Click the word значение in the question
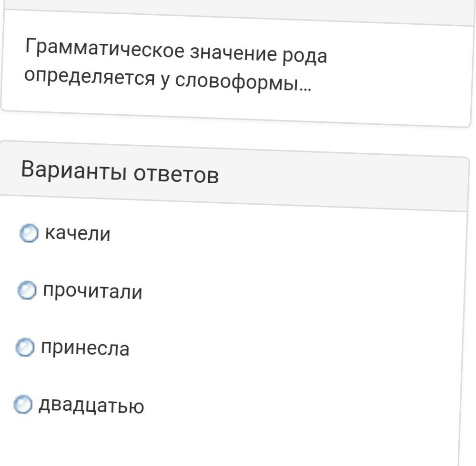The height and width of the screenshot is (466, 476). 233,53
